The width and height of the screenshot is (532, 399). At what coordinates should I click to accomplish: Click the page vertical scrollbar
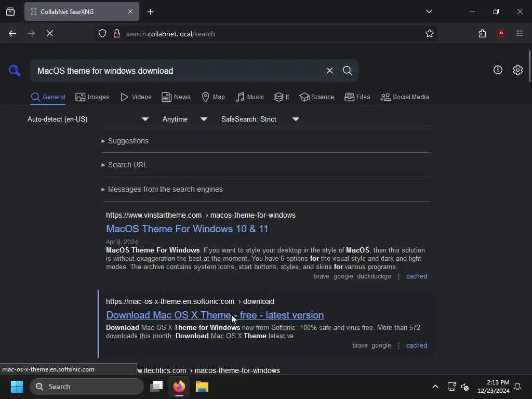[x=529, y=66]
